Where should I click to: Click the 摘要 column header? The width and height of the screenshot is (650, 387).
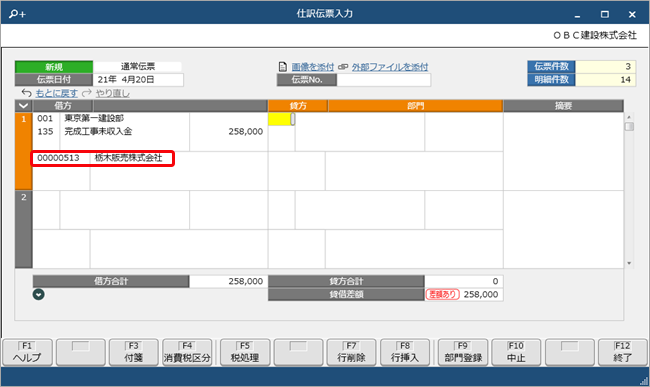563,106
